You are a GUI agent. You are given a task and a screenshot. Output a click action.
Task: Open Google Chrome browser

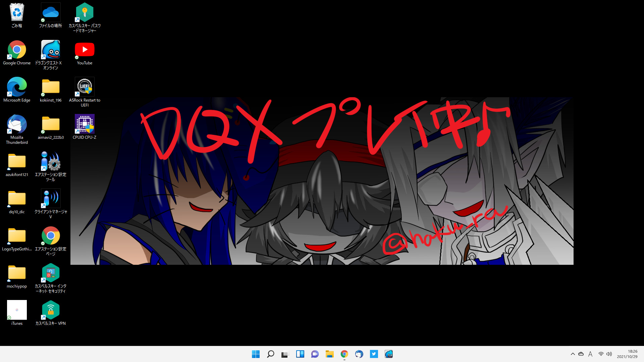click(x=16, y=50)
